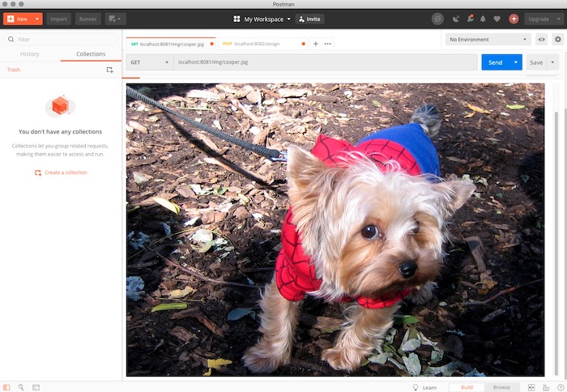Screen dimensions: 567x392
Task: Click the heart icon
Action: coord(497,19)
